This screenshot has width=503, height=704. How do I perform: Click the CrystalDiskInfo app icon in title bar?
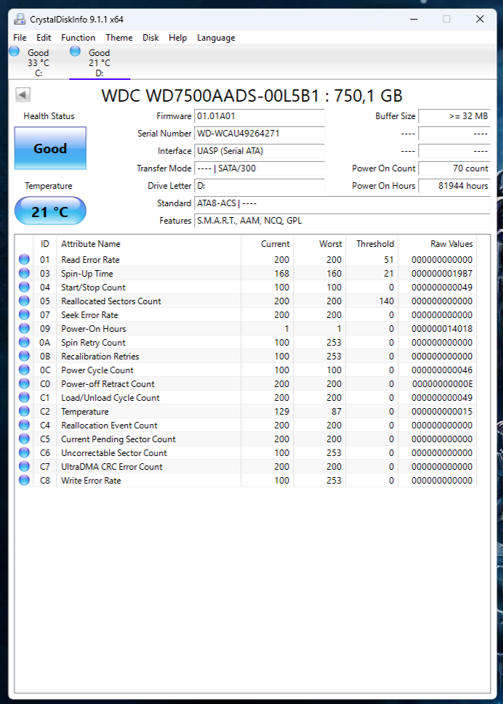click(20, 19)
